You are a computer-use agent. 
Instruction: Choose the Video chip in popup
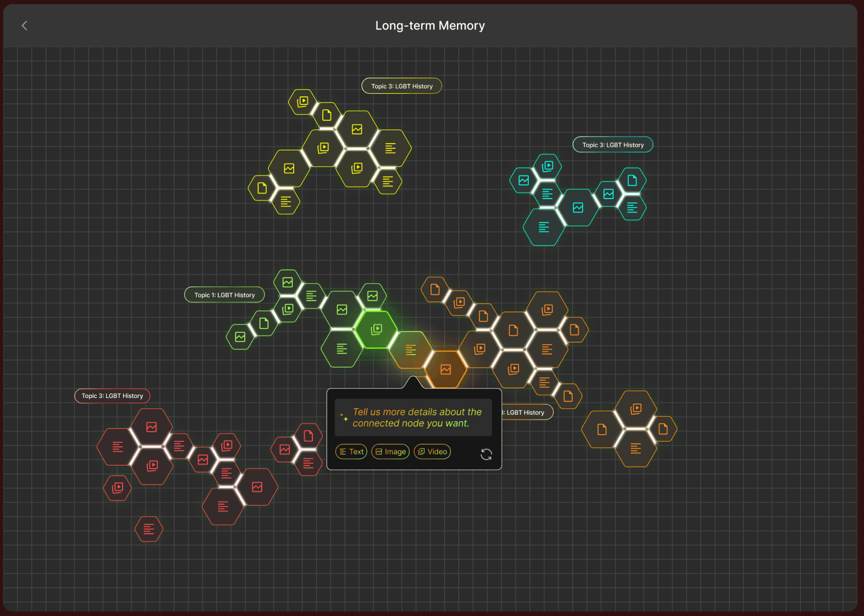click(432, 452)
